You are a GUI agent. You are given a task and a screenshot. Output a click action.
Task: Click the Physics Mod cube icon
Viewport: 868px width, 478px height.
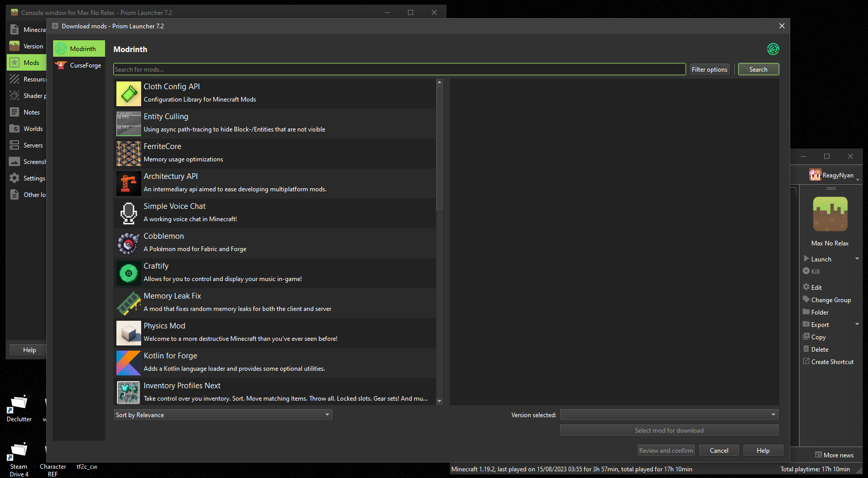(129, 333)
